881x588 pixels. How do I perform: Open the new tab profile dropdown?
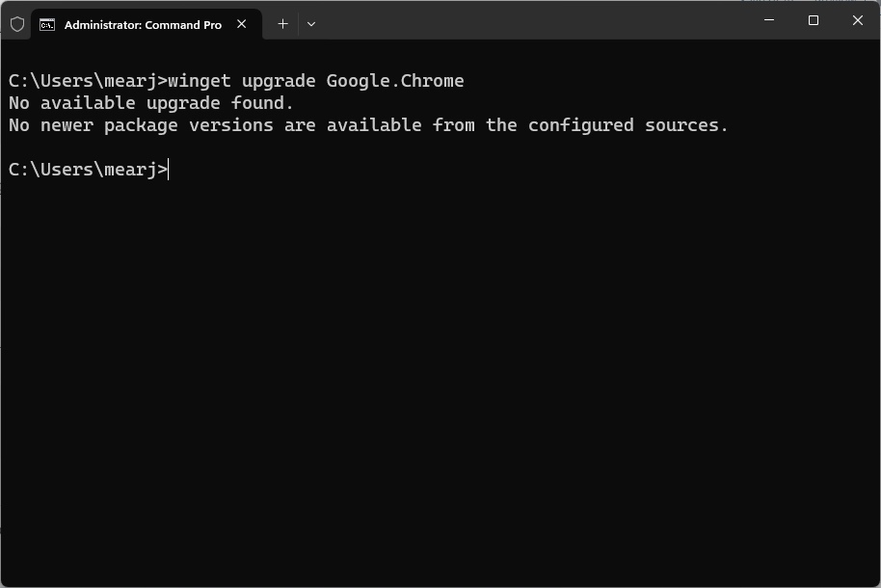(x=310, y=24)
